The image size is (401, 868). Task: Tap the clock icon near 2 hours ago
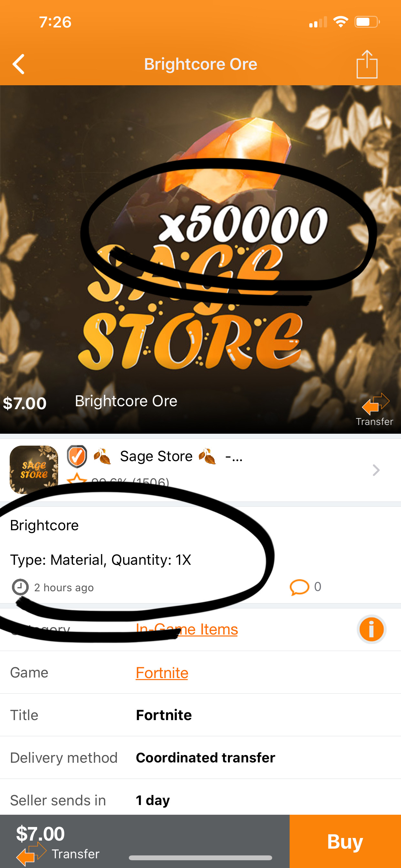(x=20, y=587)
